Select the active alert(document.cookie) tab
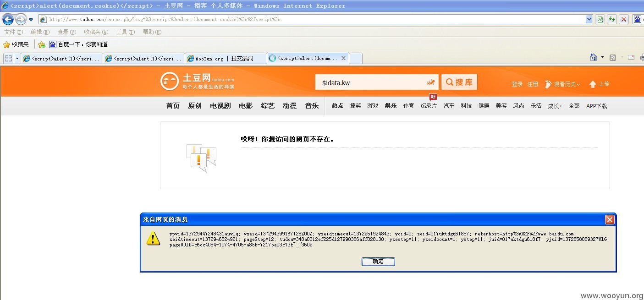The width and height of the screenshot is (644, 300). click(x=308, y=58)
